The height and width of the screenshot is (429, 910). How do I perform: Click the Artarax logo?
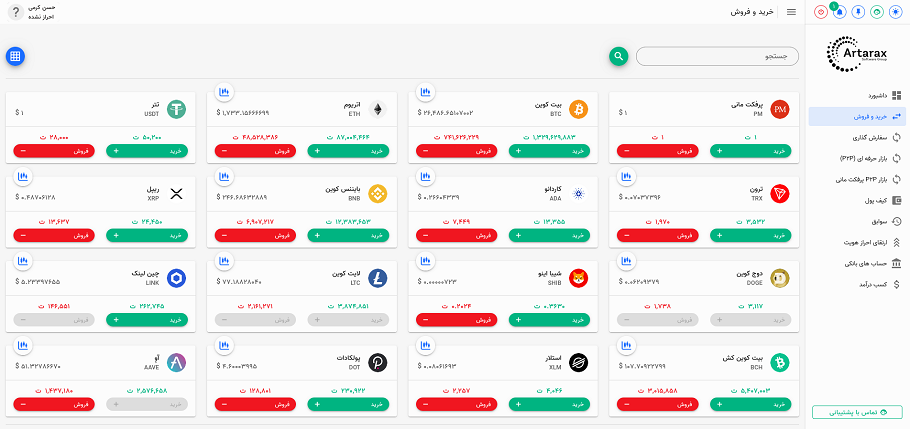click(x=857, y=53)
